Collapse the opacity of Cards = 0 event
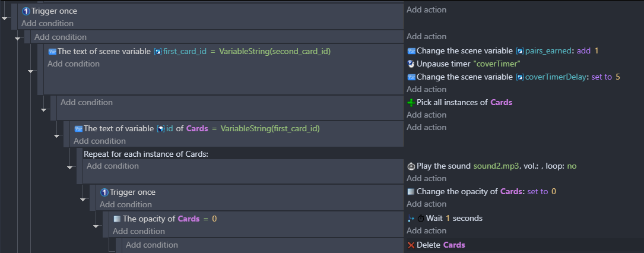The height and width of the screenshot is (253, 644). (x=96, y=226)
